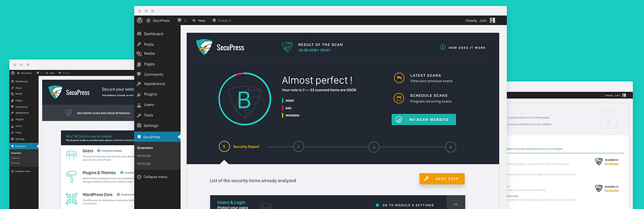Collapse the Users & Login section chevron
The height and width of the screenshot is (209, 644).
tap(456, 205)
